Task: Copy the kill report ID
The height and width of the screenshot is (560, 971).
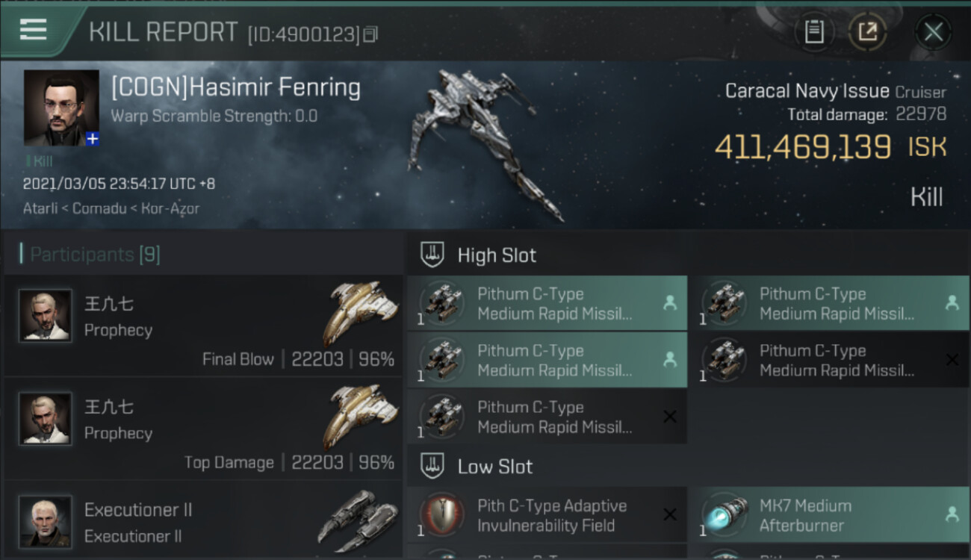Action: 370,34
